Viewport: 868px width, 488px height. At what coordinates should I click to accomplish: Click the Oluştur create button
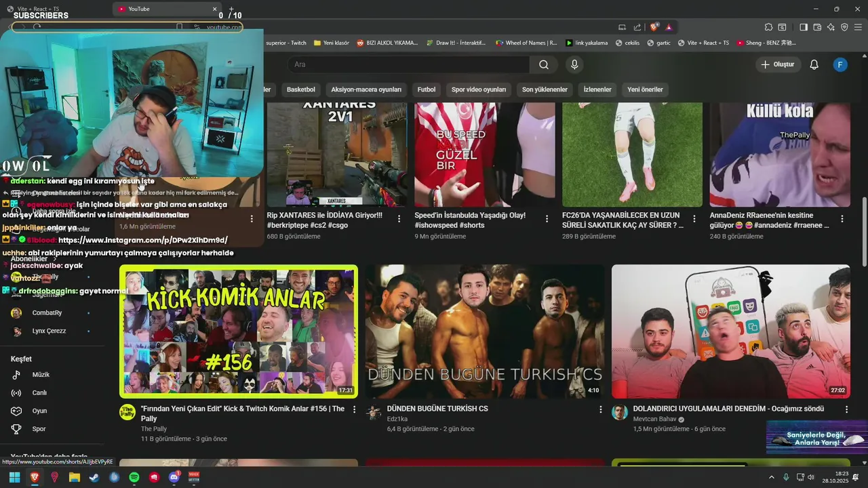click(778, 64)
